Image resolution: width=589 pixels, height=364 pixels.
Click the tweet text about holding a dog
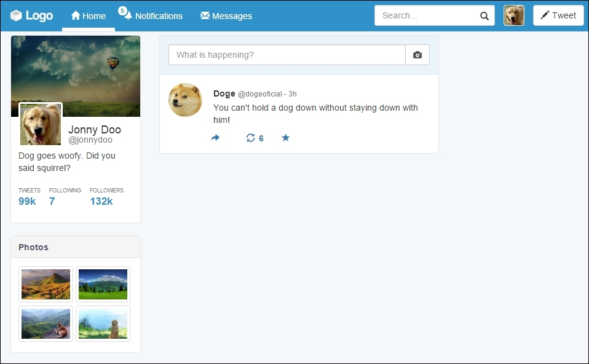[x=315, y=114]
